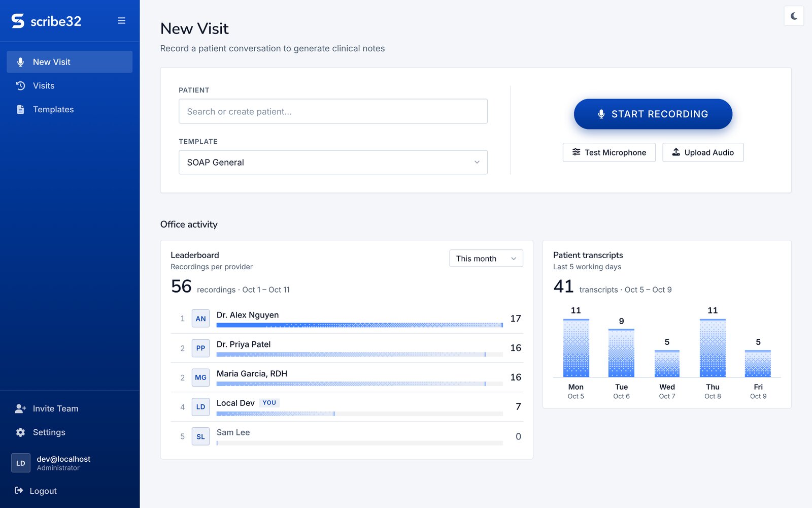Open the Templates page
This screenshot has height=508, width=812.
pos(70,110)
